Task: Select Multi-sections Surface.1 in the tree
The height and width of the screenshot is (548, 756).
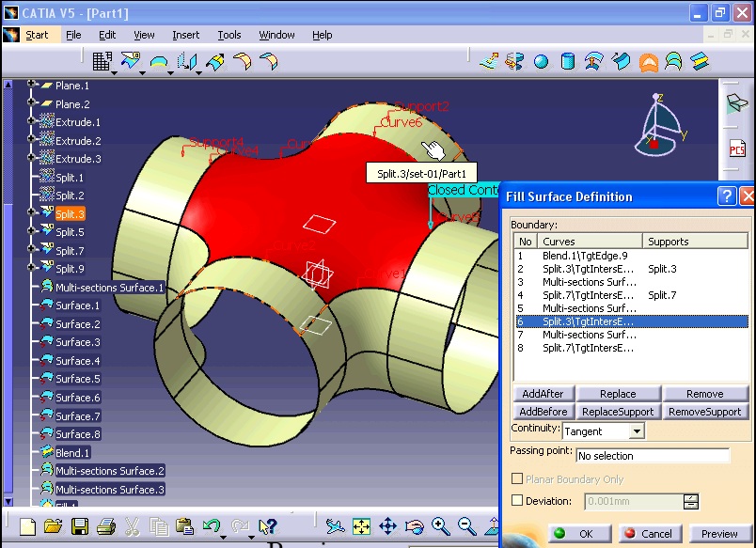Action: coord(109,288)
